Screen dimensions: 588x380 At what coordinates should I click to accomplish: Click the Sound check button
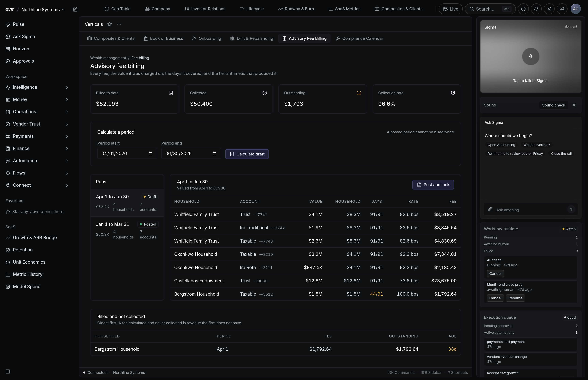553,105
